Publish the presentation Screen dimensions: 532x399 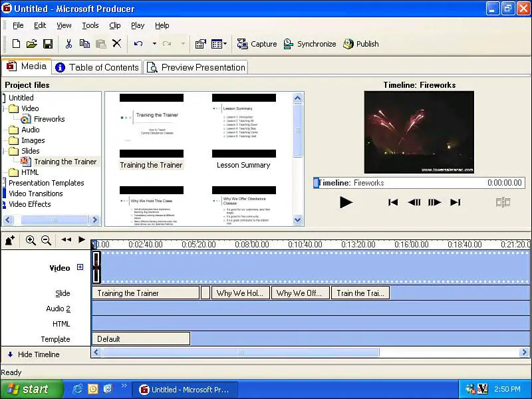(360, 44)
